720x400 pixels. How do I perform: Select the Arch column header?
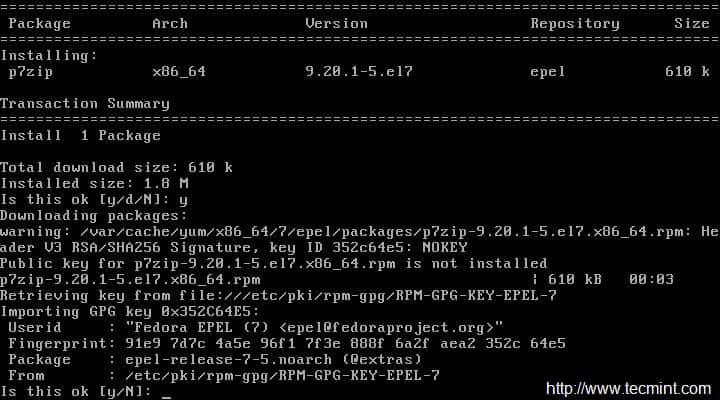[x=170, y=24]
